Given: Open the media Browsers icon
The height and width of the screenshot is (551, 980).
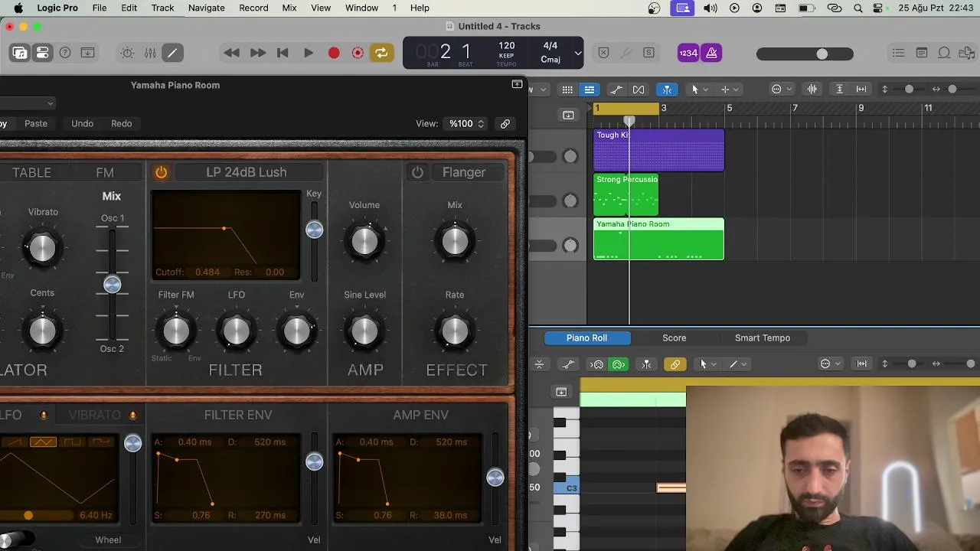Looking at the screenshot, I should coord(967,53).
